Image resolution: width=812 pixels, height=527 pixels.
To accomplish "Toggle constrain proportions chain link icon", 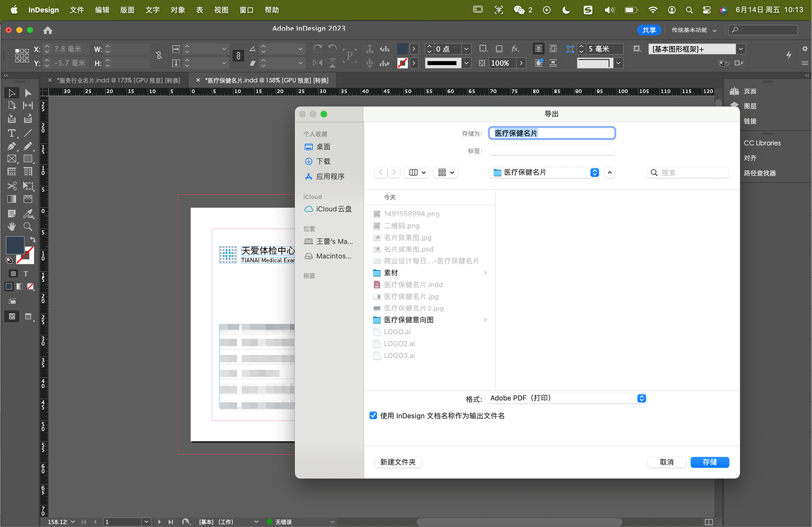I will pos(159,56).
